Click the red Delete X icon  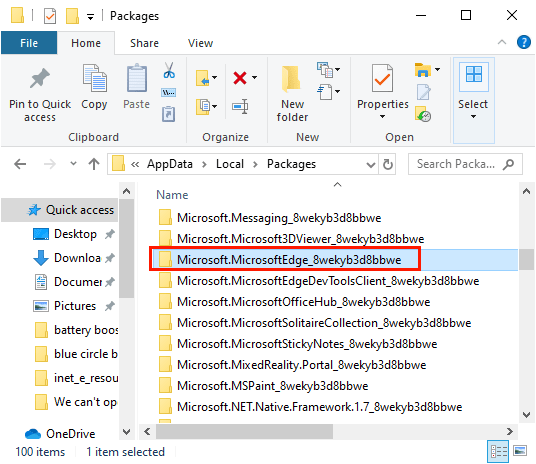pyautogui.click(x=240, y=78)
